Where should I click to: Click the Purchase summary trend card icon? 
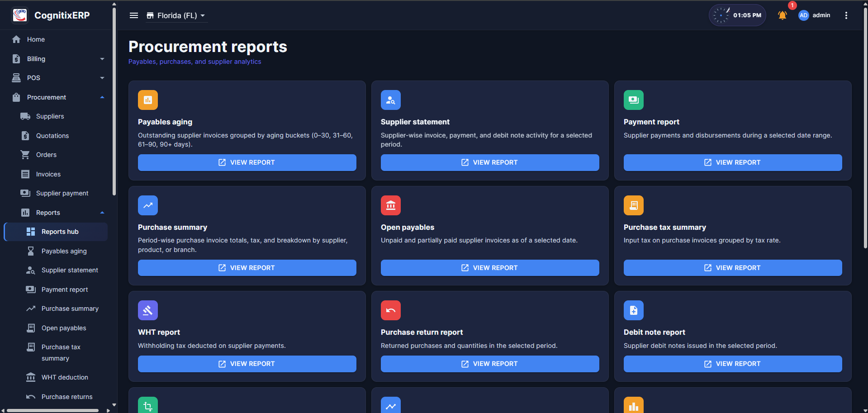(x=148, y=205)
